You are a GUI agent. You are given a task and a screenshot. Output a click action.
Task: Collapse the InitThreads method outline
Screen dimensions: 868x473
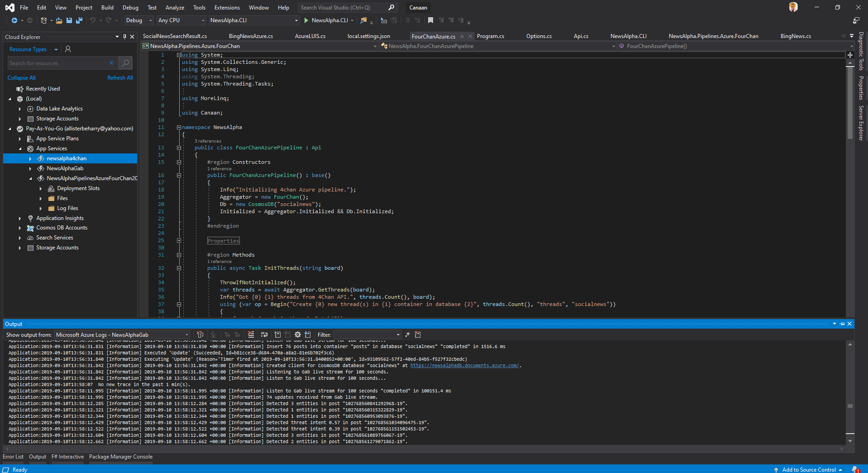(179, 268)
